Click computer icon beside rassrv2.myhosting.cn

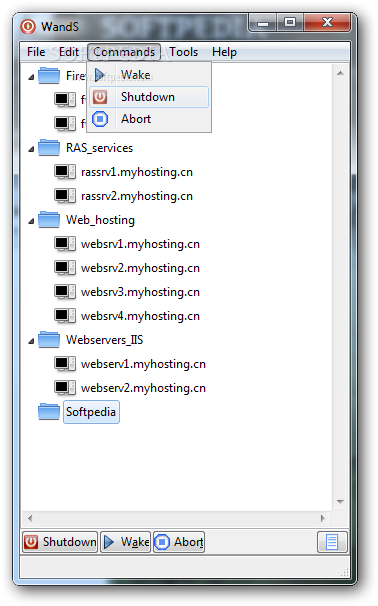[x=65, y=196]
